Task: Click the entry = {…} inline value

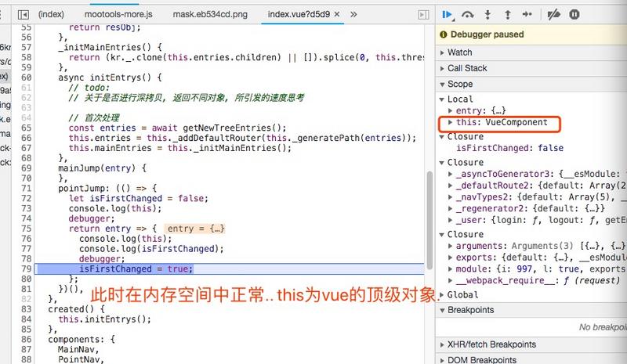Action: pos(194,229)
